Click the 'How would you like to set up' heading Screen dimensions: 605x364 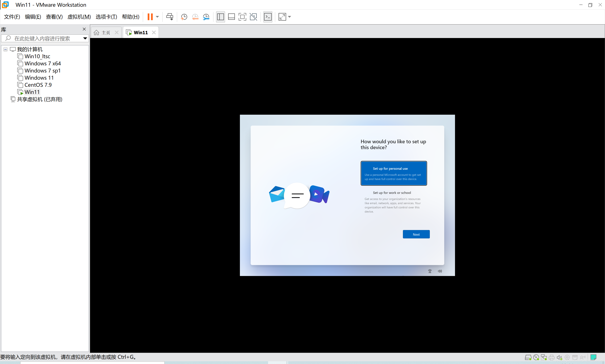[x=393, y=144]
